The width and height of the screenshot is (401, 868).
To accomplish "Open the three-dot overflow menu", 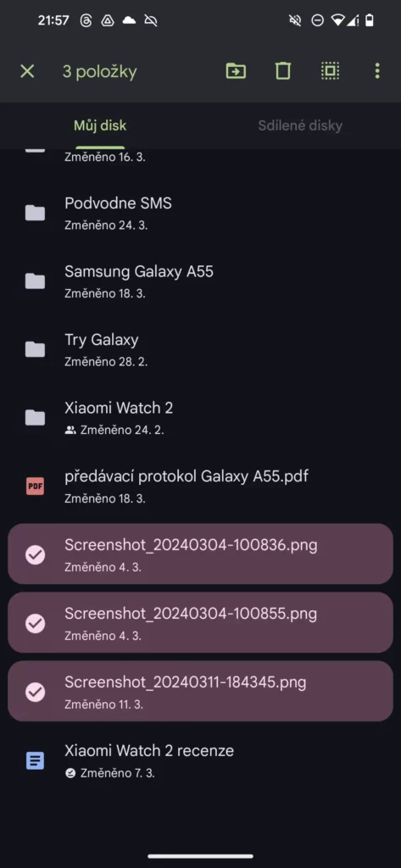I will pos(377,71).
